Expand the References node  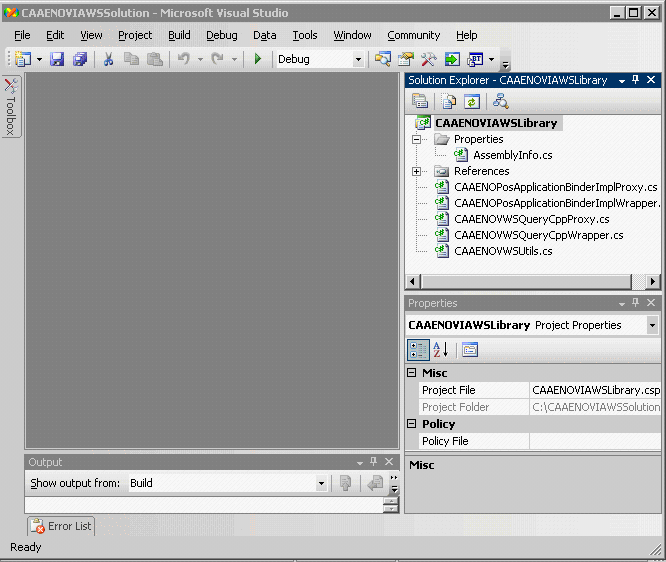(x=417, y=171)
